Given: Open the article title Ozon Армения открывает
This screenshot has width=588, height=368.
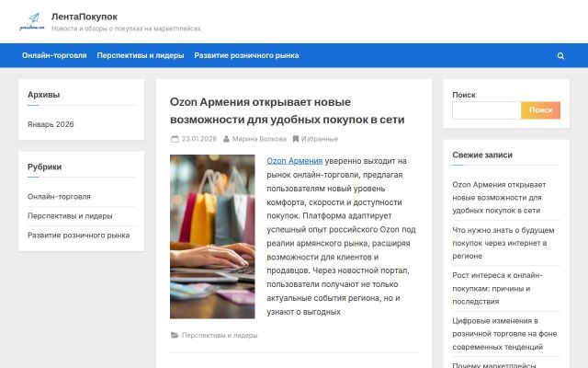Looking at the screenshot, I should click(x=288, y=110).
